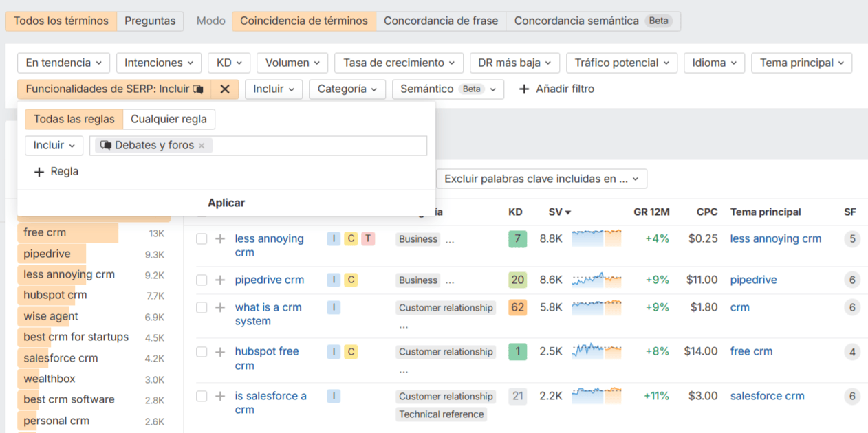Image resolution: width=868 pixels, height=433 pixels.
Task: Open trend chart for 'less annoying crm'
Action: tap(596, 238)
